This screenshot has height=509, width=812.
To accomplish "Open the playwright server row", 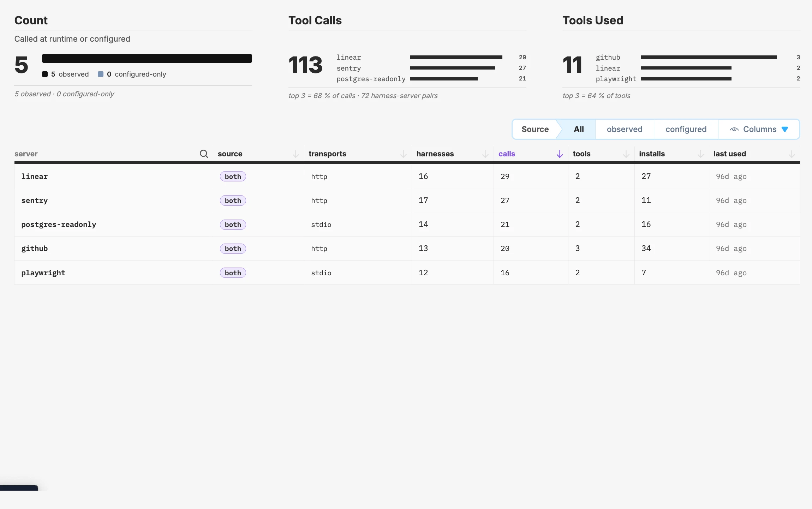I will 407,273.
